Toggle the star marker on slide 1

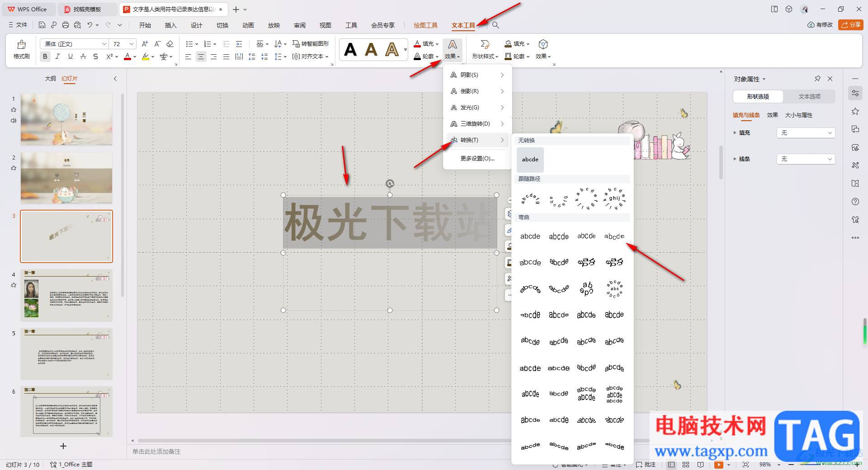coord(14,110)
